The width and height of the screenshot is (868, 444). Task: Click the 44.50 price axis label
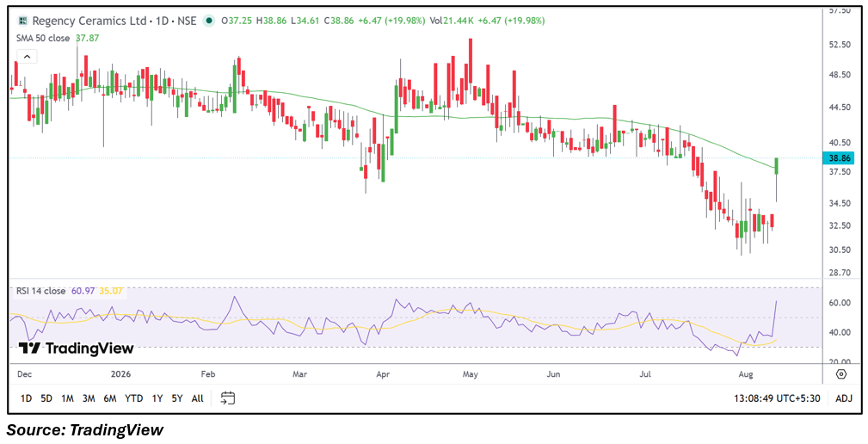coord(840,107)
